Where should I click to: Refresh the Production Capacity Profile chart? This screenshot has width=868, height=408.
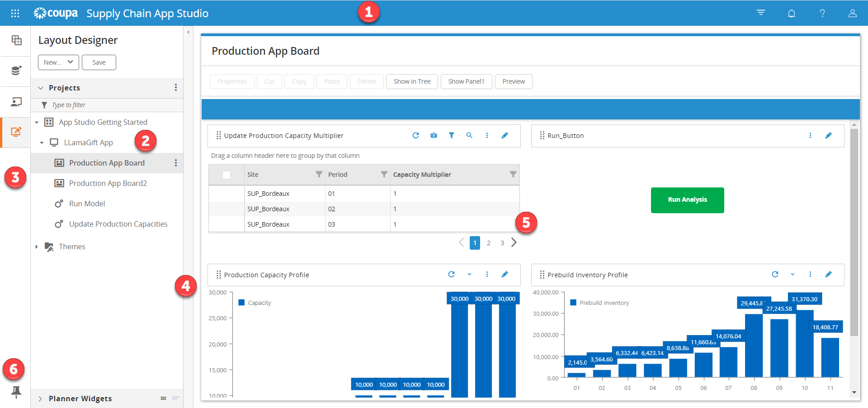click(451, 274)
